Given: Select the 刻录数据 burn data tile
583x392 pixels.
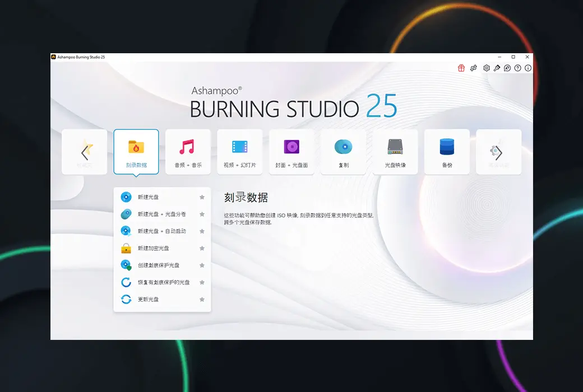Looking at the screenshot, I should click(136, 152).
